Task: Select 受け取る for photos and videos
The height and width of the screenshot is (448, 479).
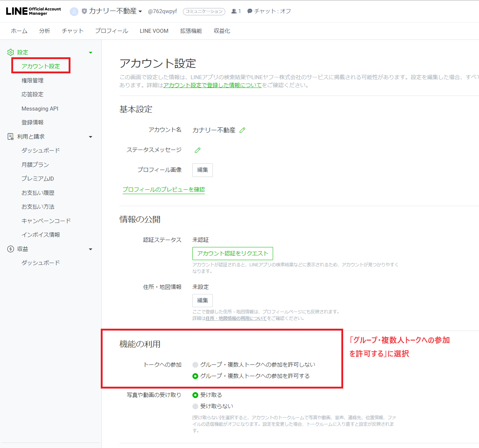Action: coord(195,395)
